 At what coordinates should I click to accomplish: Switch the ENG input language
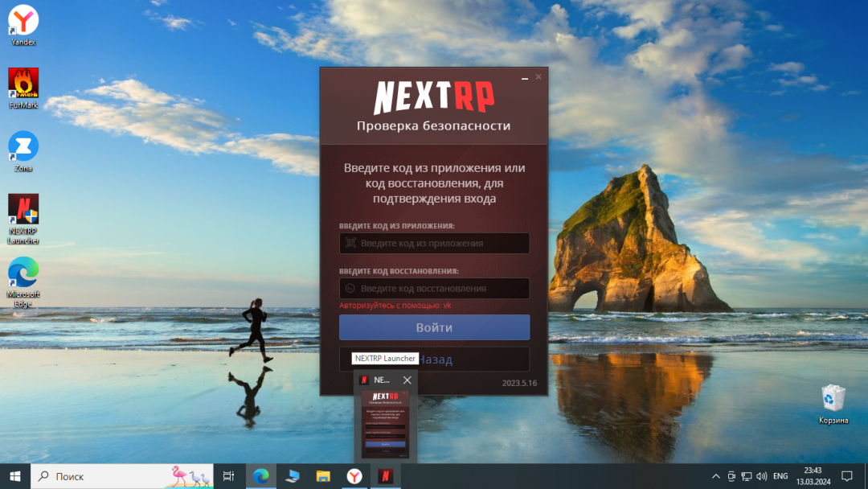(780, 476)
